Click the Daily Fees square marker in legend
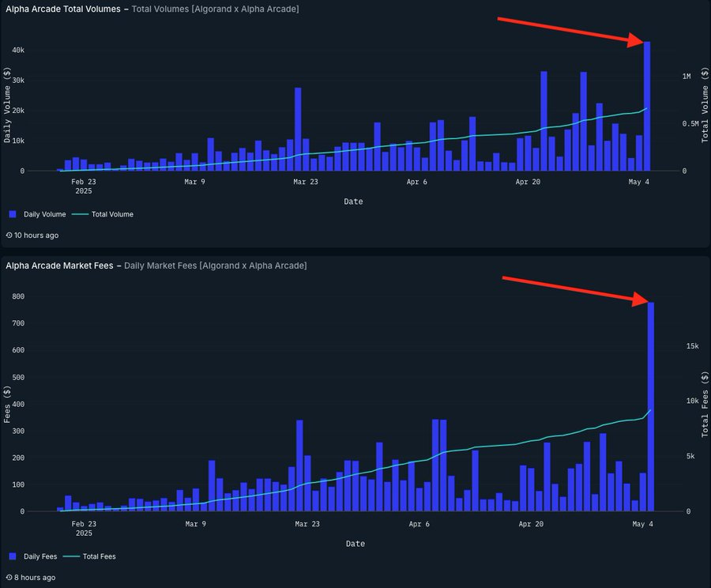This screenshot has height=588, width=711. (11, 556)
